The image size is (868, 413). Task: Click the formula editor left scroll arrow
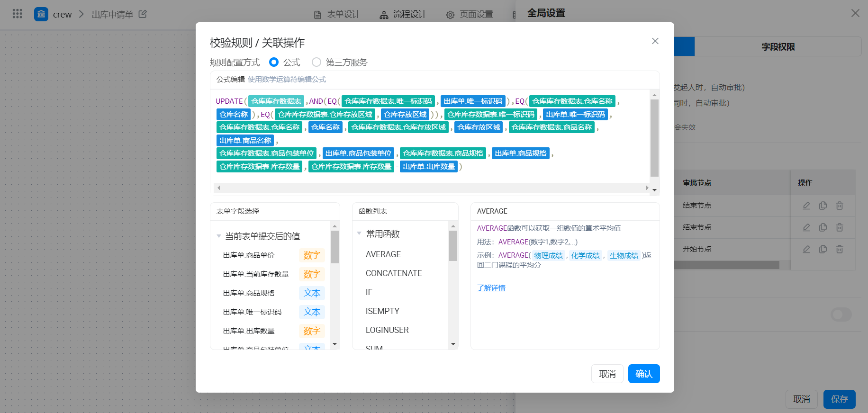[x=218, y=188]
